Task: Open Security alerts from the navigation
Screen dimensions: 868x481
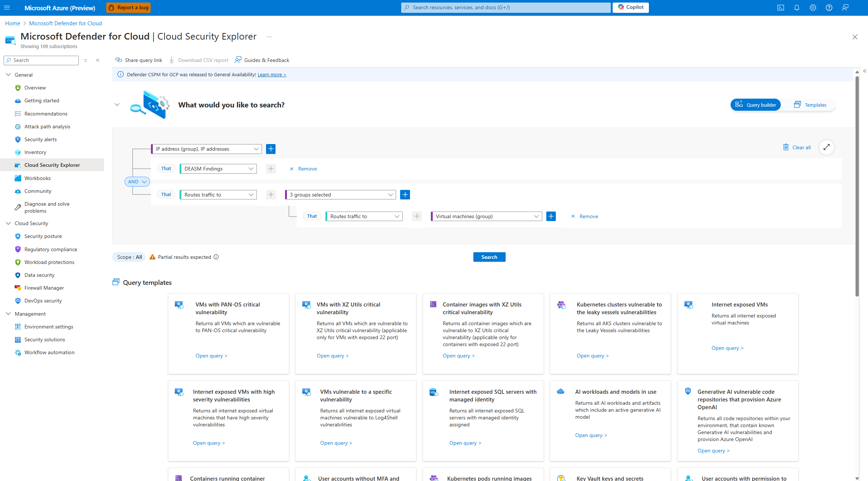Action: [40, 139]
